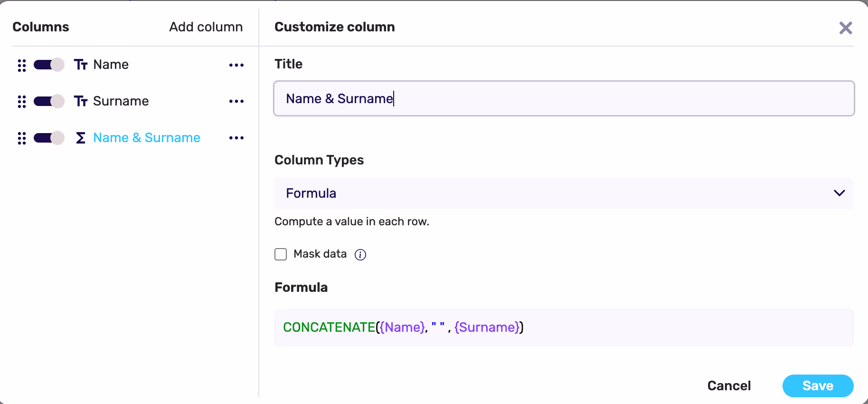Viewport: 868px width, 404px height.
Task: Cancel the column changes
Action: click(729, 385)
